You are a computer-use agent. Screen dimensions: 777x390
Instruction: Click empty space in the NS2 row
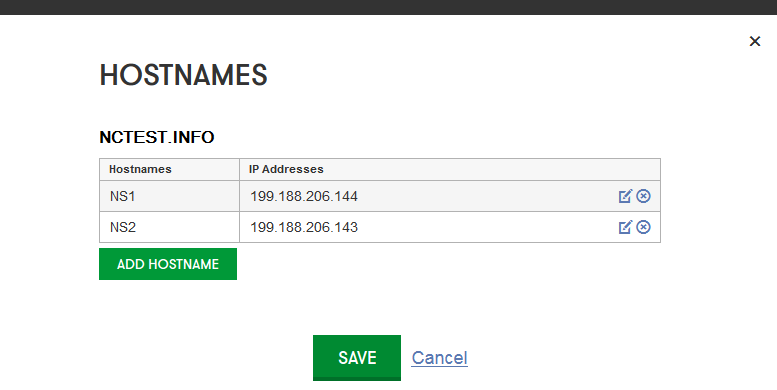pos(486,227)
